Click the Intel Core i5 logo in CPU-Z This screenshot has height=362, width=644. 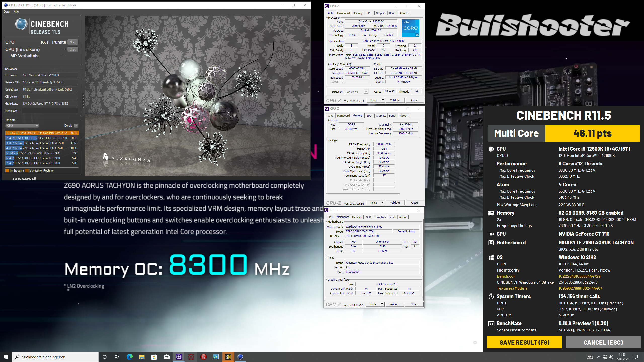[x=411, y=28]
